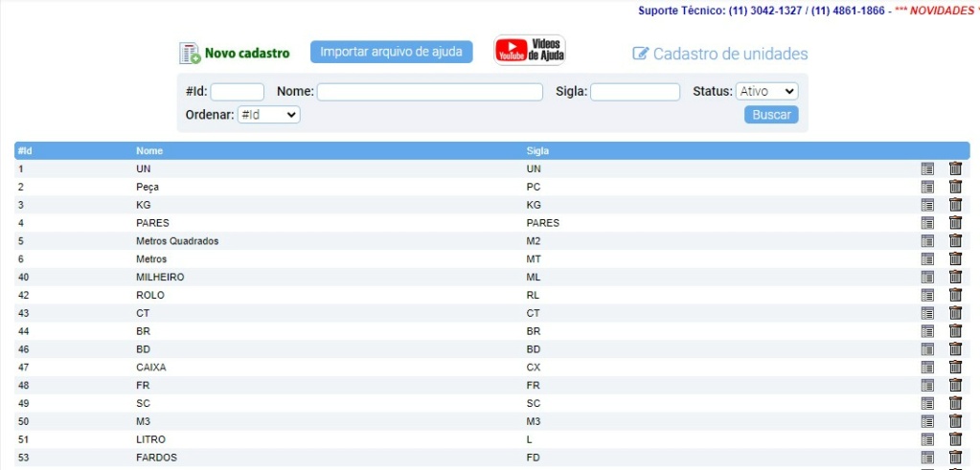Image resolution: width=980 pixels, height=470 pixels.
Task: Open edit details icon for ROLO row
Action: coord(927,295)
